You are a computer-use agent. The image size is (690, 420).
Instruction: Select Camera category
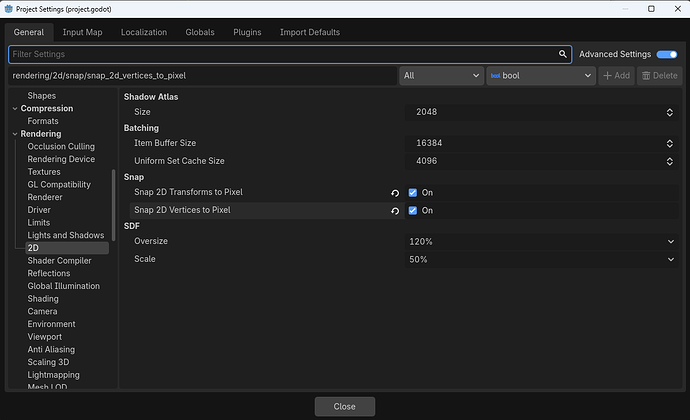(42, 312)
